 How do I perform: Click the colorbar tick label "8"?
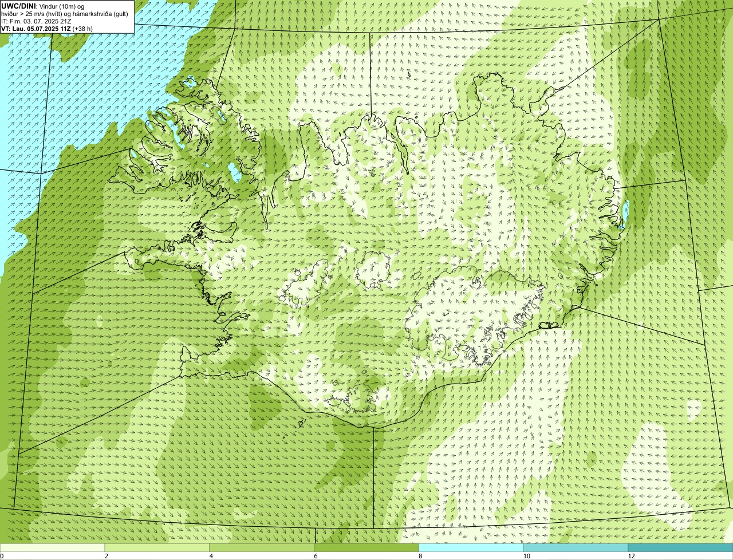(420, 556)
